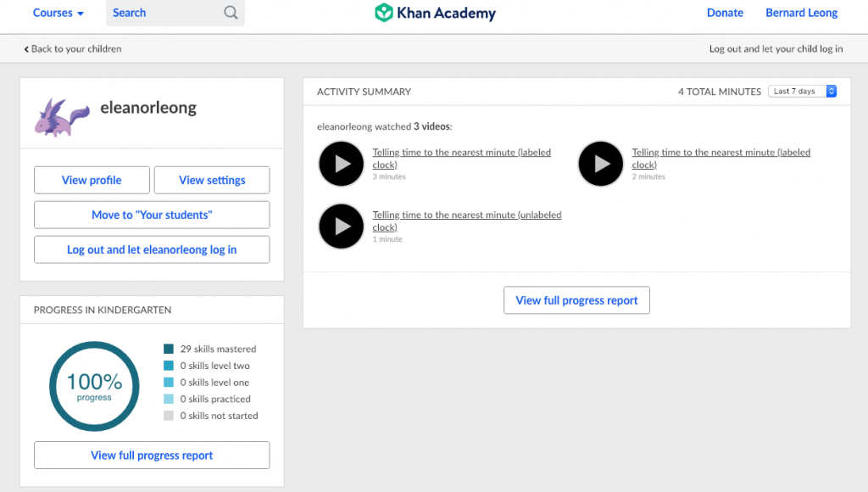Open the 3 minutes 'labeled clock' video link
This screenshot has width=868, height=492.
pos(461,159)
